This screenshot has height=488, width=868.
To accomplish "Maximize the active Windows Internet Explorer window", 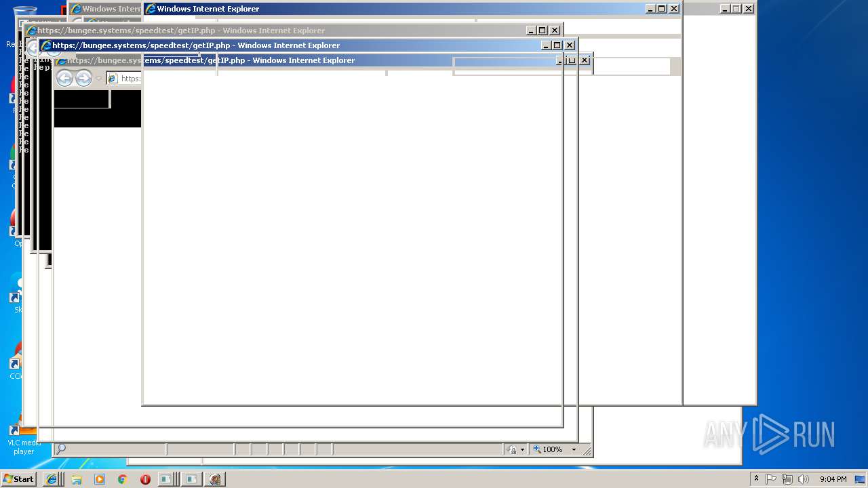I will 662,9.
